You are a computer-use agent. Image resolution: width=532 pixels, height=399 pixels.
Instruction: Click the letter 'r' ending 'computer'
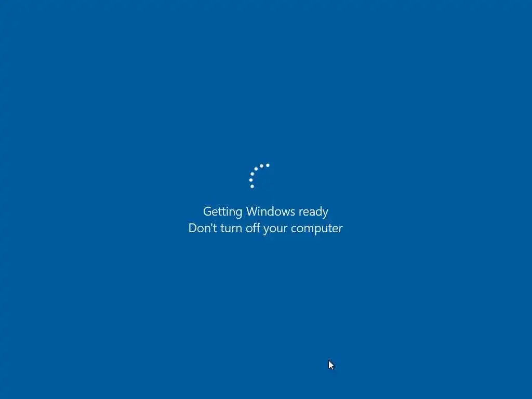click(340, 229)
